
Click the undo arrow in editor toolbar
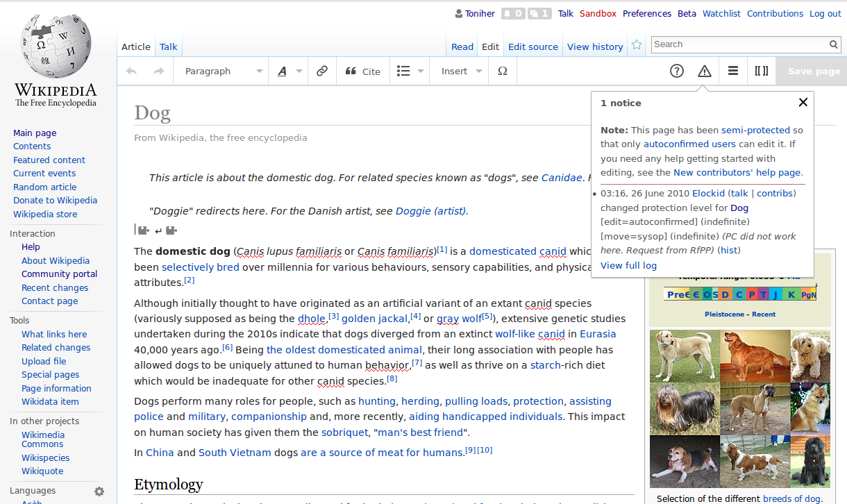pyautogui.click(x=131, y=71)
